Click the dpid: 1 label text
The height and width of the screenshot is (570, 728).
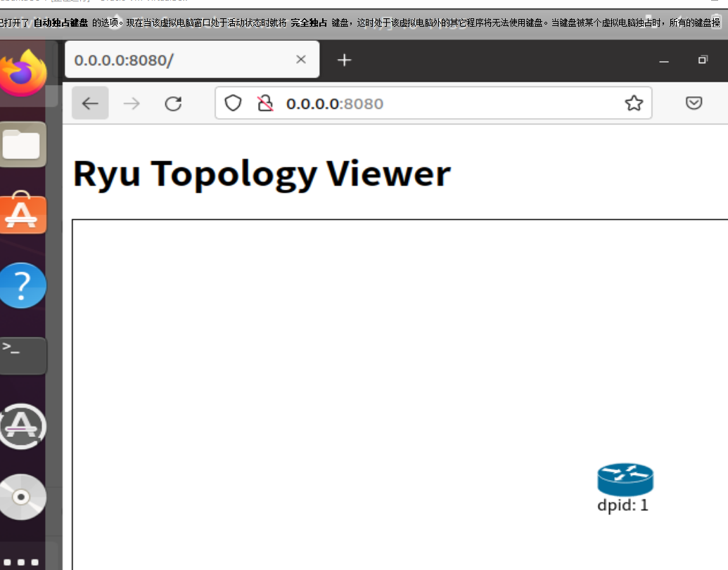point(622,505)
